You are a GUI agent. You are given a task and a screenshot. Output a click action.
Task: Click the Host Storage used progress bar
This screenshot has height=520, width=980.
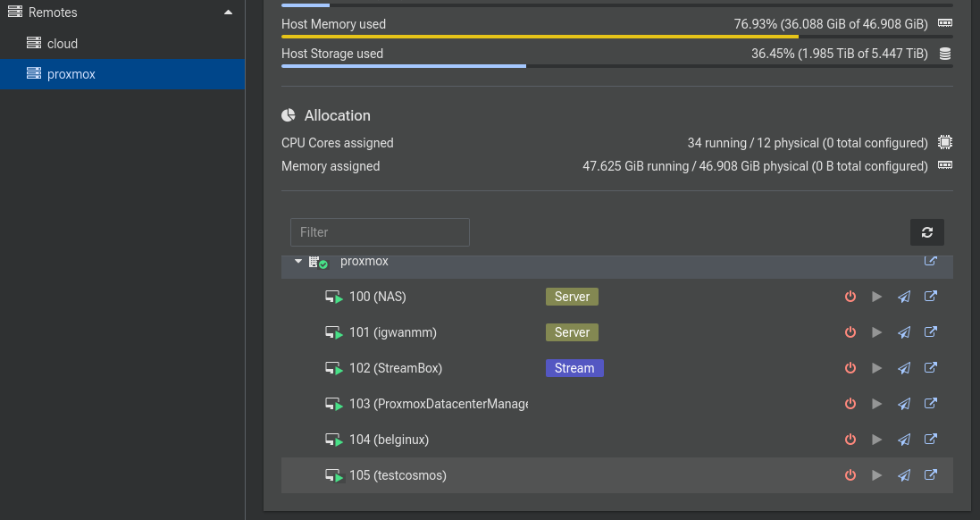tap(617, 65)
